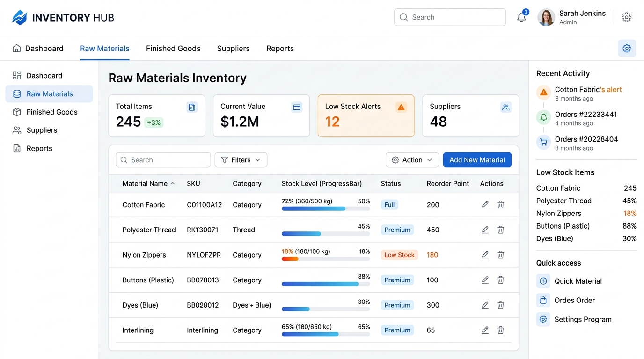This screenshot has width=644, height=359.
Task: Click the home icon next to Dashboard tab
Action: coord(16,48)
